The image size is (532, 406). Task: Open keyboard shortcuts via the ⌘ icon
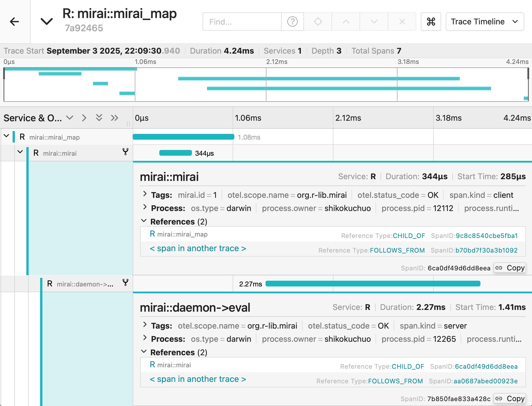tap(431, 22)
